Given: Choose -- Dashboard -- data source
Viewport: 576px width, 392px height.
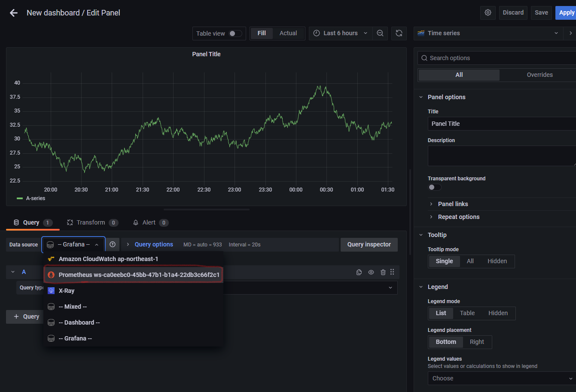Looking at the screenshot, I should pos(134,322).
